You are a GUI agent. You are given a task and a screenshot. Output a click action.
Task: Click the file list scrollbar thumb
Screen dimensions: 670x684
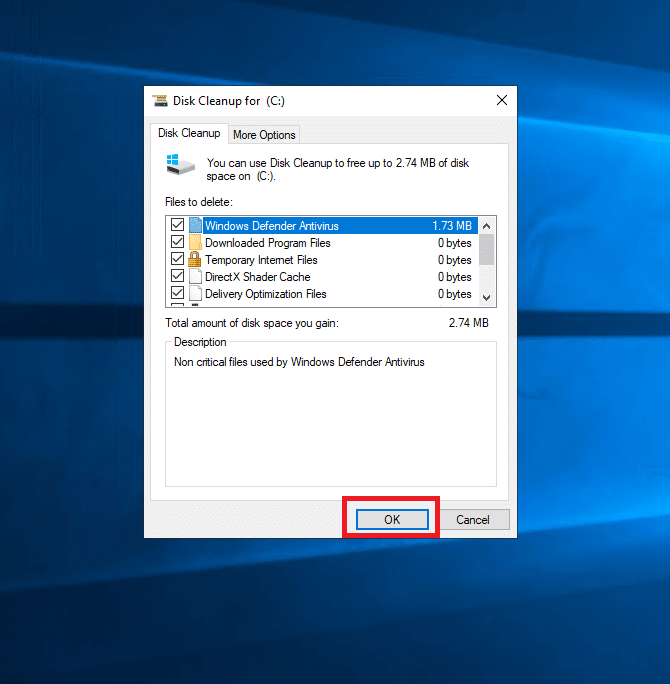[486, 250]
